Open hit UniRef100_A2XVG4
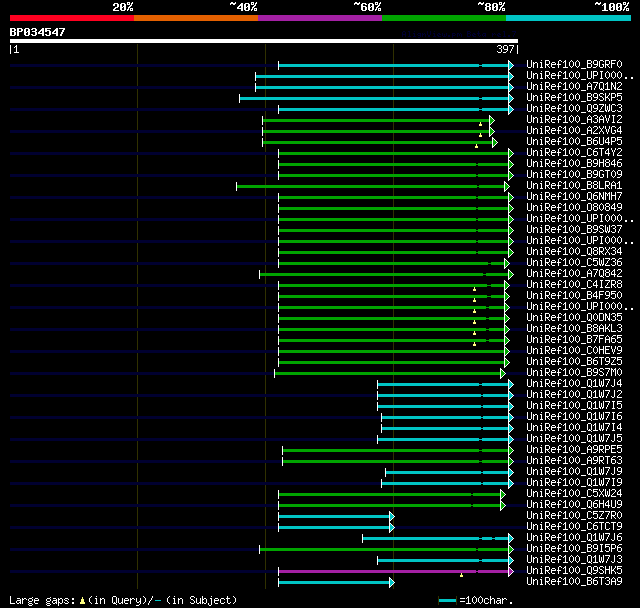Viewport: 640px width, 608px height. [x=574, y=131]
